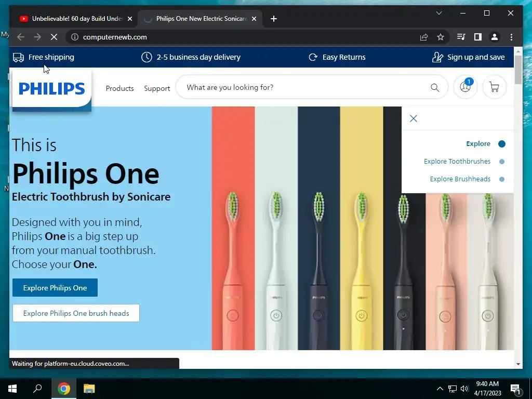Image resolution: width=532 pixels, height=399 pixels.
Task: Open the Windows Start menu
Action: coord(12,389)
